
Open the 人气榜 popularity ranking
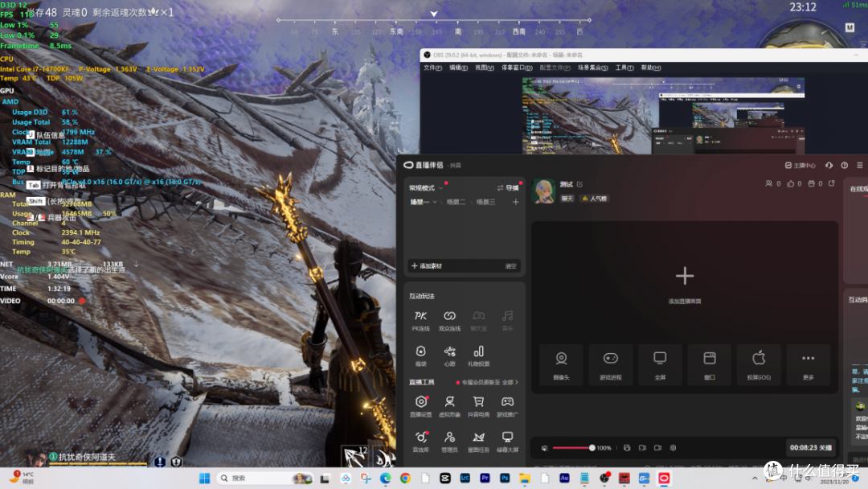[595, 199]
